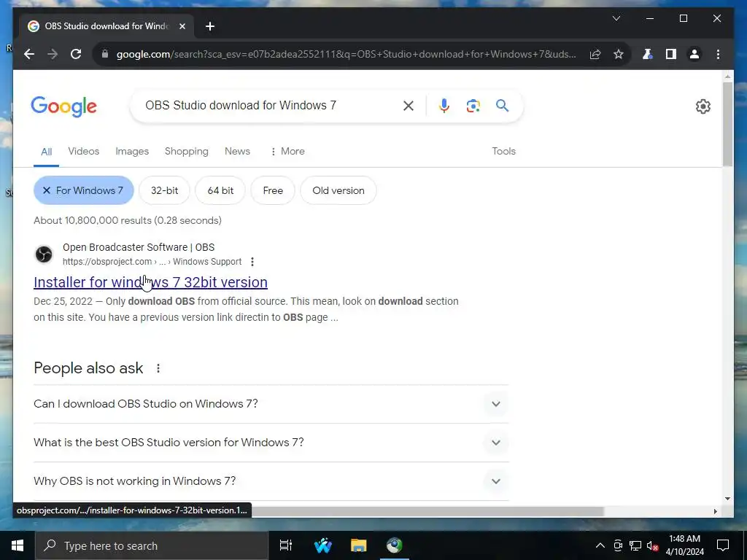Select the All results tab

[46, 152]
